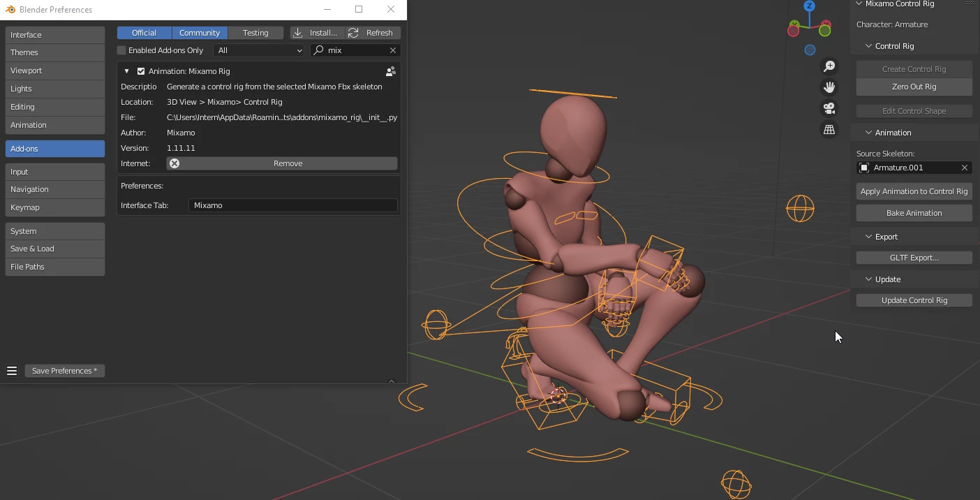This screenshot has width=980, height=500.
Task: Toggle camera view icon
Action: (829, 108)
